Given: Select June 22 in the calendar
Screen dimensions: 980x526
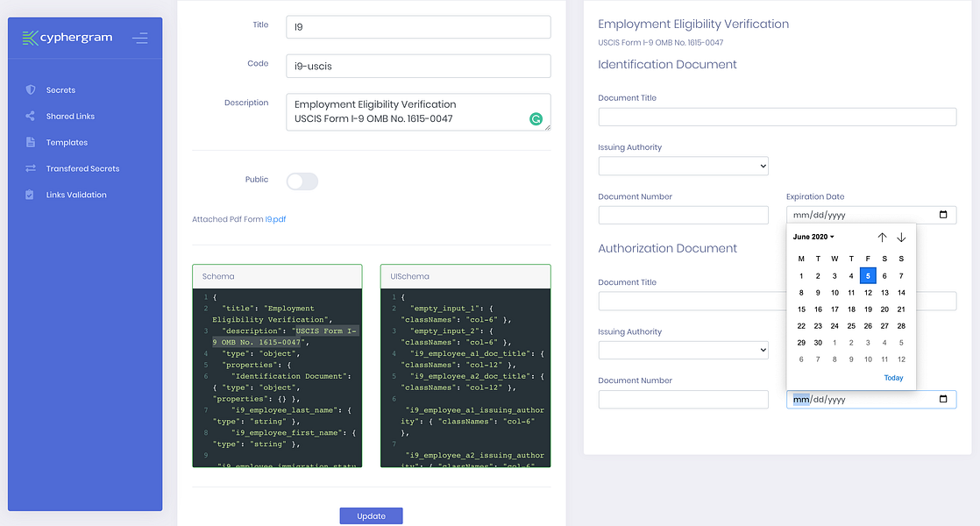Looking at the screenshot, I should tap(801, 326).
